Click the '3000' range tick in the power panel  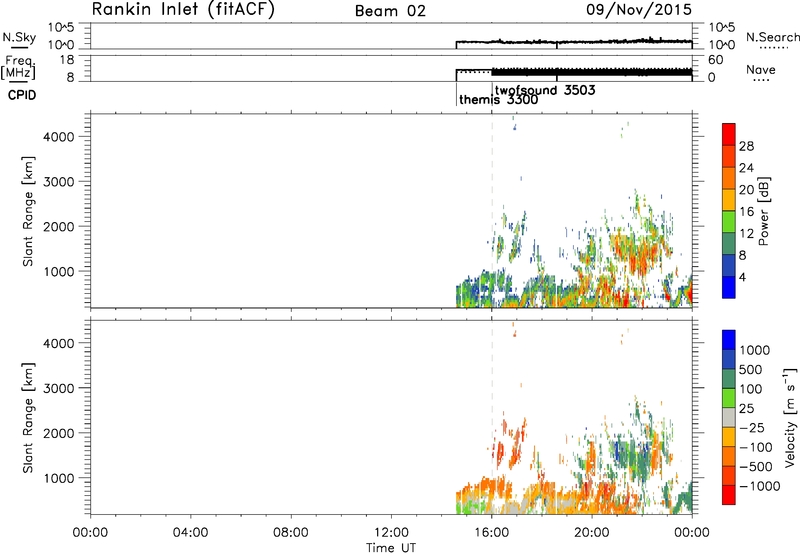(59, 182)
